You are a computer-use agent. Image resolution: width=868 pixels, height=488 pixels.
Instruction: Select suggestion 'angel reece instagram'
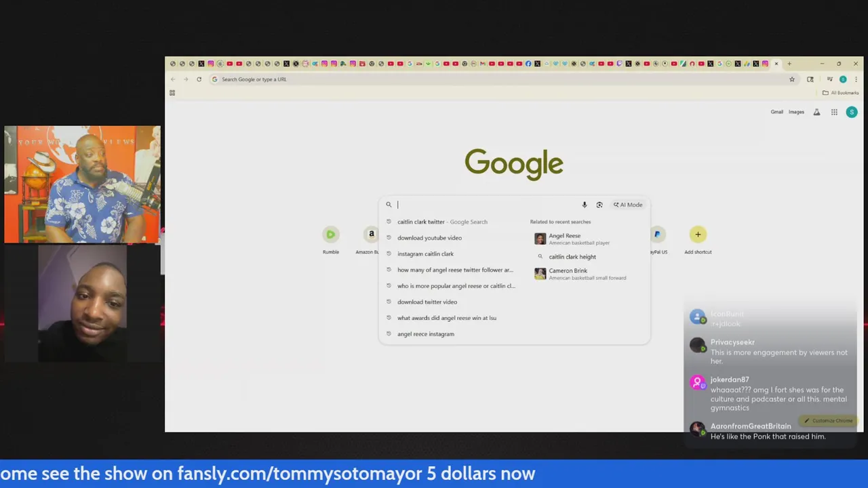[426, 334]
